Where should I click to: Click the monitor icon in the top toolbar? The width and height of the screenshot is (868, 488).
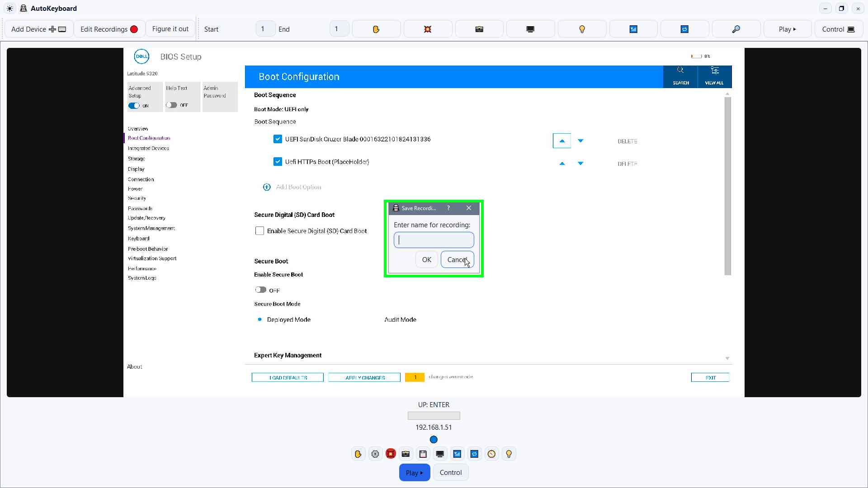pyautogui.click(x=530, y=28)
